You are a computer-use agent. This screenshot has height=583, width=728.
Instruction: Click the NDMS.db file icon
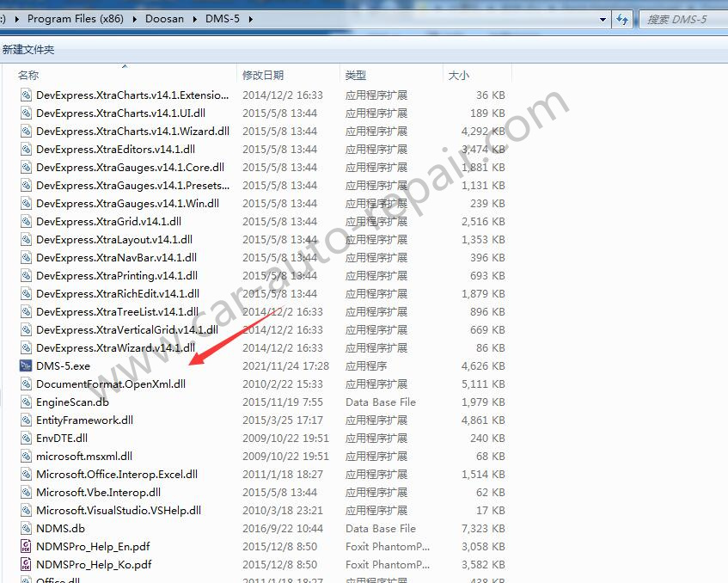click(x=26, y=528)
